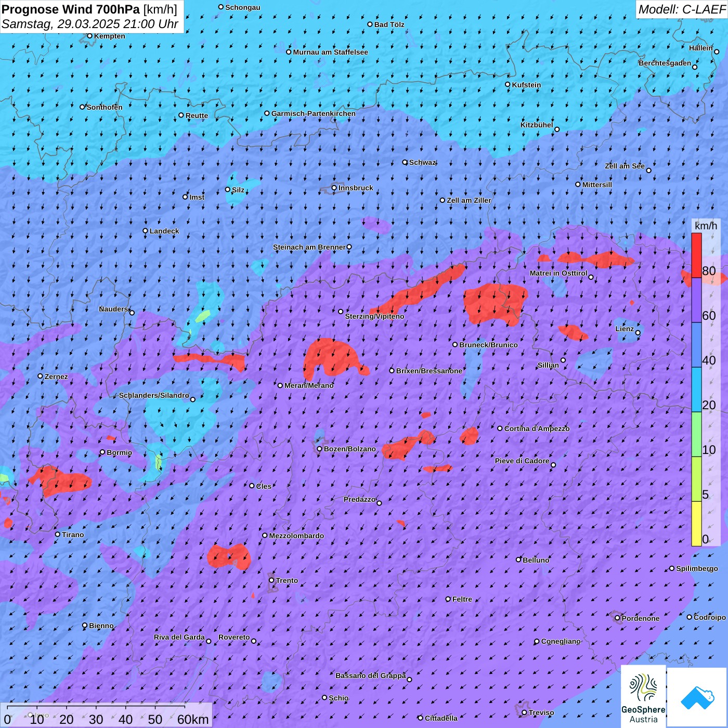Click the Cortina d'Ampezzo marker
Screen dimensions: 728x728
[500, 428]
